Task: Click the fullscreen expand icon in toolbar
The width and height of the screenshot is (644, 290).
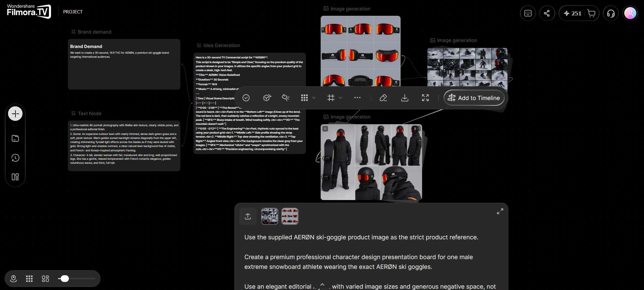Action: point(425,98)
